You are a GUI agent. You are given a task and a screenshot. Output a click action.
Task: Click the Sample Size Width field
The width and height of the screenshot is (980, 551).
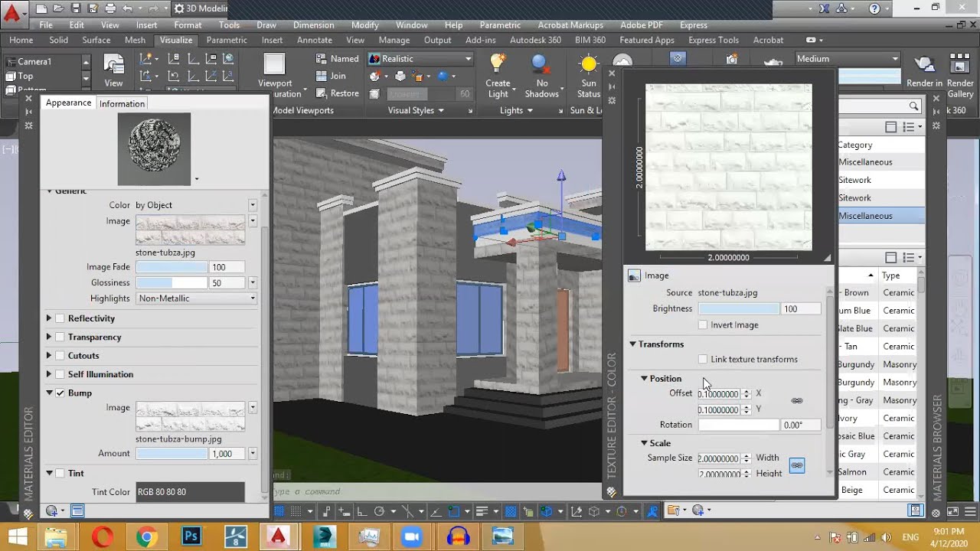[x=718, y=458]
